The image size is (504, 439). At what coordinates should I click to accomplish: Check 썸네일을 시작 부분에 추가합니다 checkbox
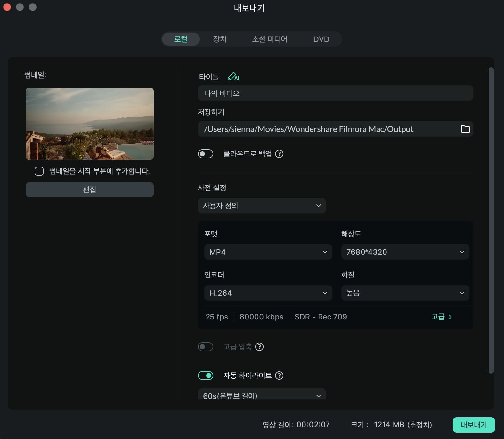pyautogui.click(x=39, y=171)
